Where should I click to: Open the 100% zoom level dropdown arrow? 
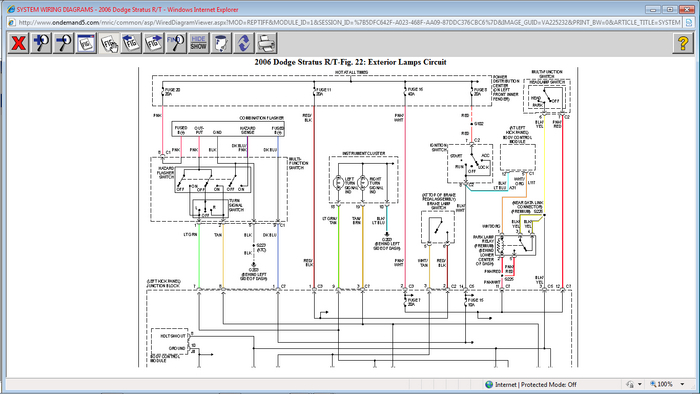tap(682, 384)
